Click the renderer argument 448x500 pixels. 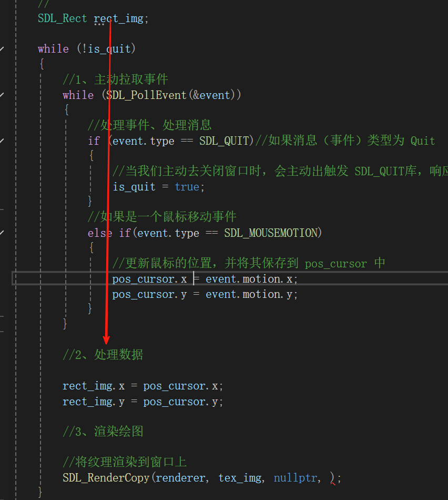[x=181, y=478]
